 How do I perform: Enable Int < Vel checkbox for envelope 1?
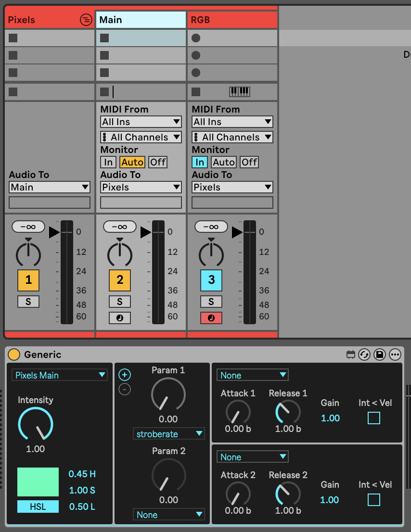374,418
